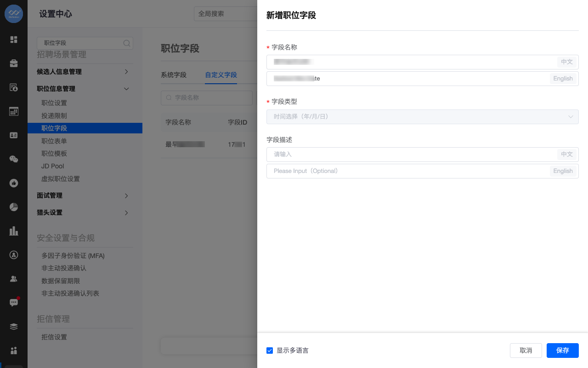Focus the English 字段名称 input

(423, 79)
